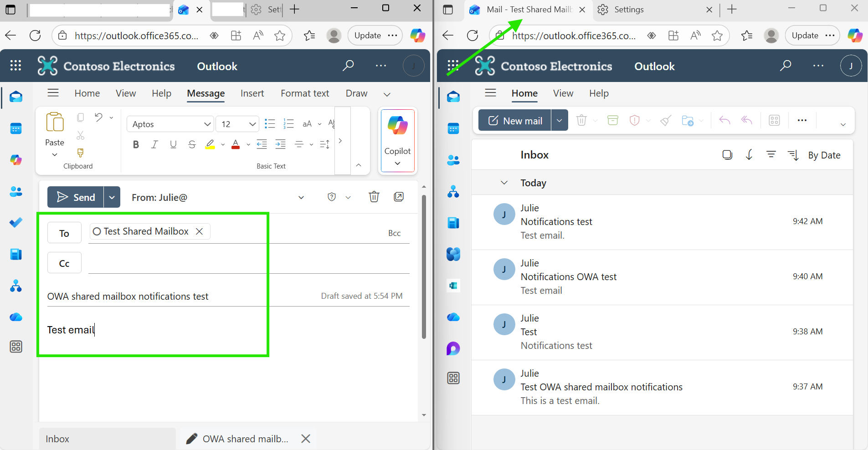Expand the Send button dropdown
868x450 pixels.
[112, 197]
